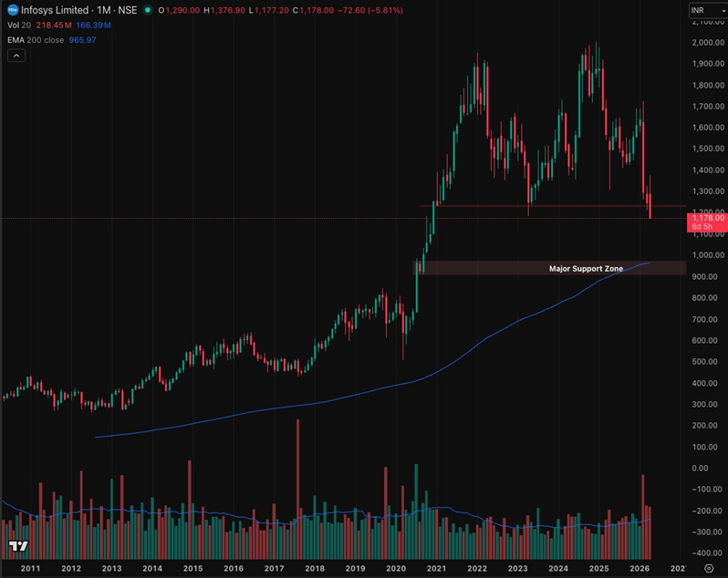Click the volume average value 166.39M

[x=93, y=25]
